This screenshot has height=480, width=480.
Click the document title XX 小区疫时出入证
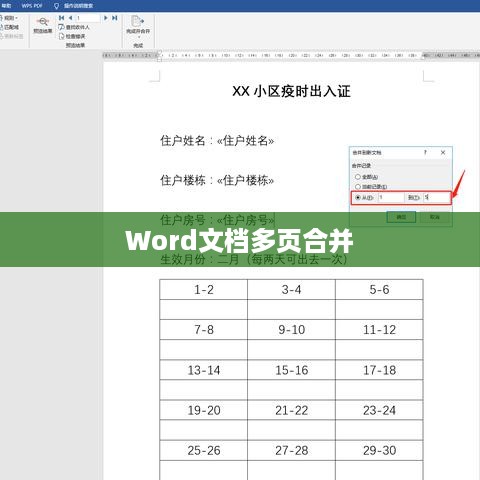tap(291, 91)
